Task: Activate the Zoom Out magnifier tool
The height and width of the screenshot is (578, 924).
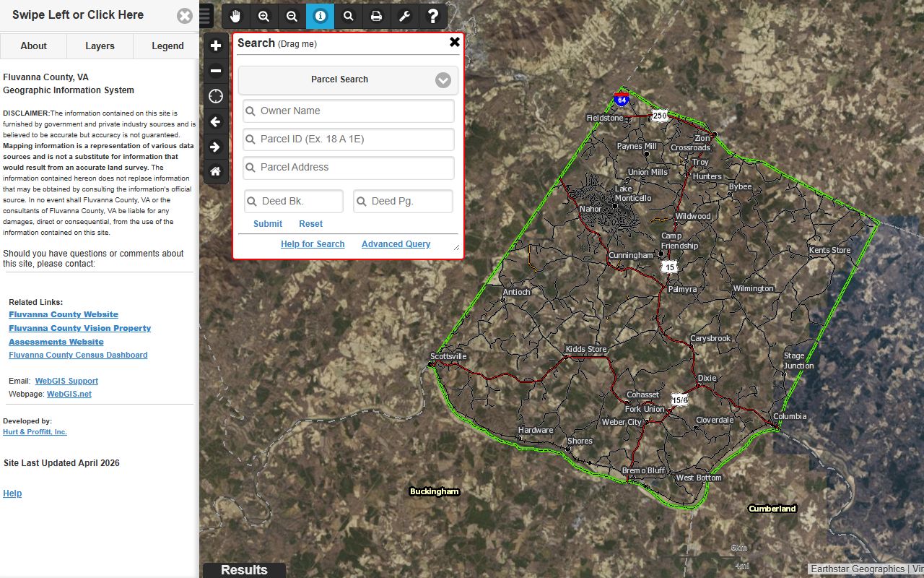Action: (x=292, y=16)
